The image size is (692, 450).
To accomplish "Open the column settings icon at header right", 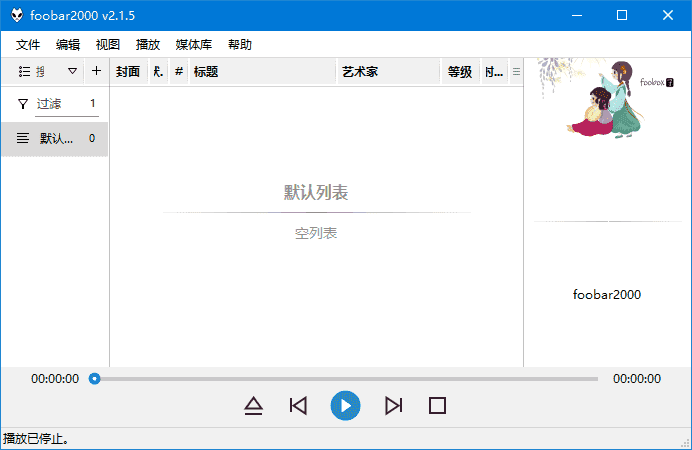I will [516, 71].
